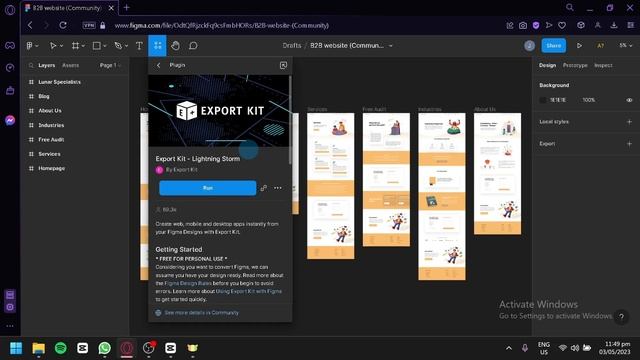
Task: Open the Windows Start menu
Action: coord(16,348)
